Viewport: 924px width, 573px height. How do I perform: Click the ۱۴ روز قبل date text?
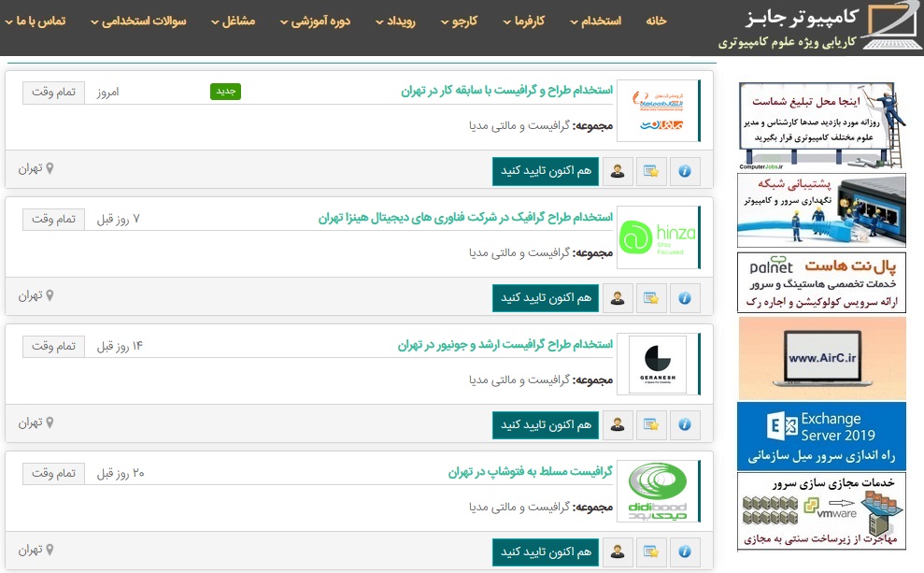tap(120, 347)
